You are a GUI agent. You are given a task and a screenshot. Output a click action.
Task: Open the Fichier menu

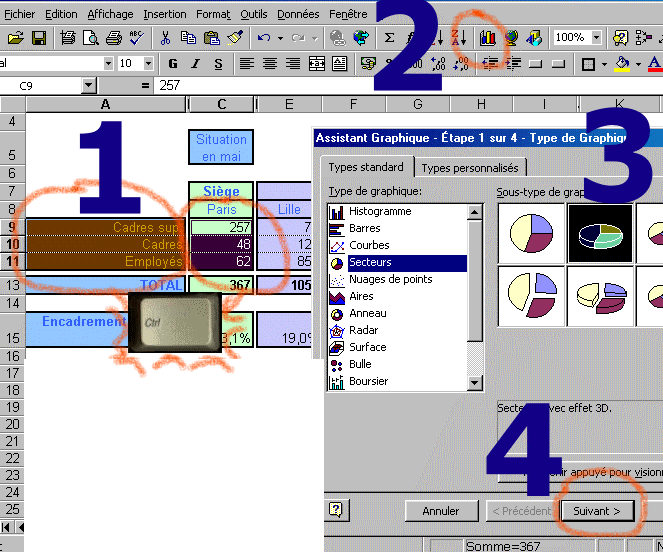coord(19,14)
